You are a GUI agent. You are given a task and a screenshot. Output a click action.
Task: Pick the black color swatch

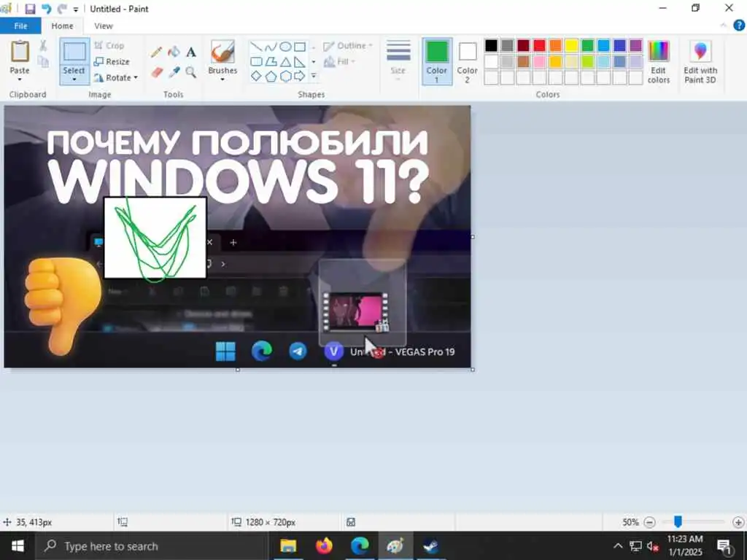click(491, 46)
